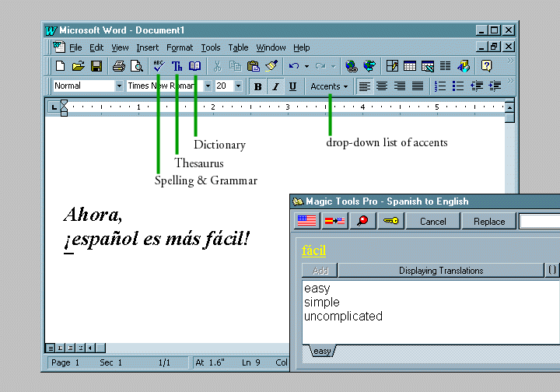
Task: Select 'simple' in the translations list
Action: click(x=322, y=303)
